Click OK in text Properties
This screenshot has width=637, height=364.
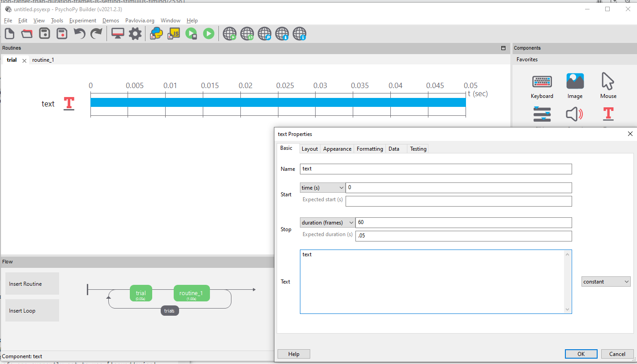pyautogui.click(x=581, y=354)
